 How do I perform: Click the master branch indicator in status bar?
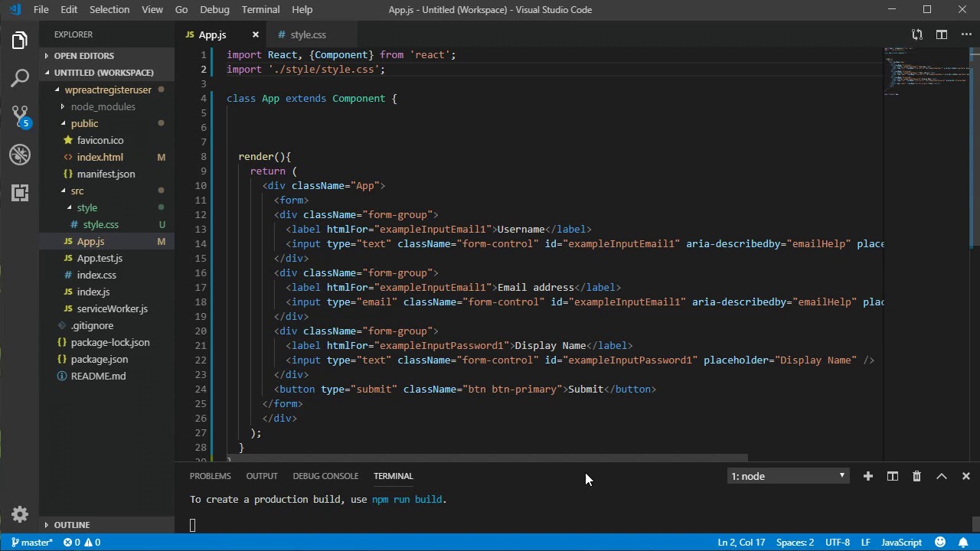(31, 543)
